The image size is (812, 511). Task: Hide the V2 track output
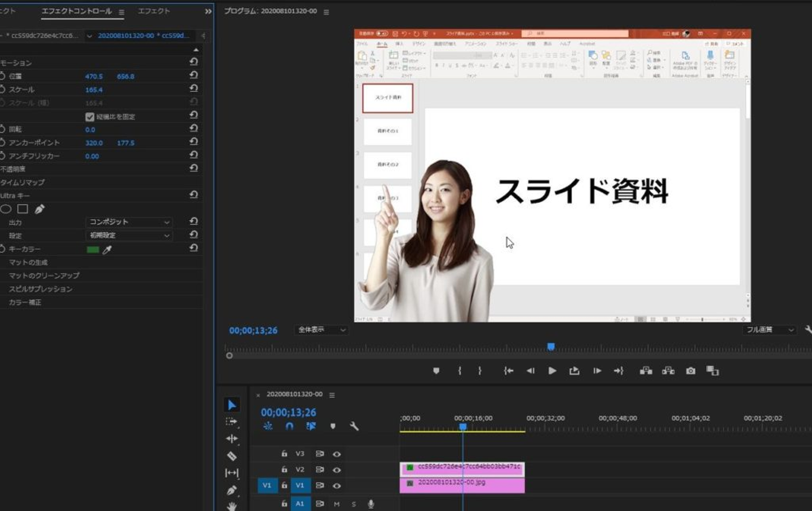[337, 470]
